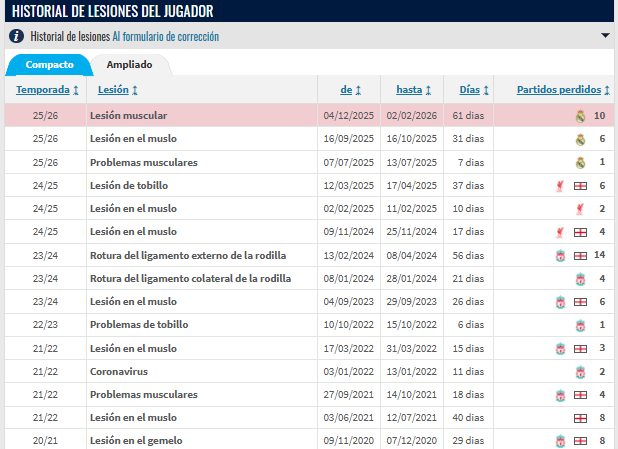Click the 56 días duration cell

pos(468,256)
